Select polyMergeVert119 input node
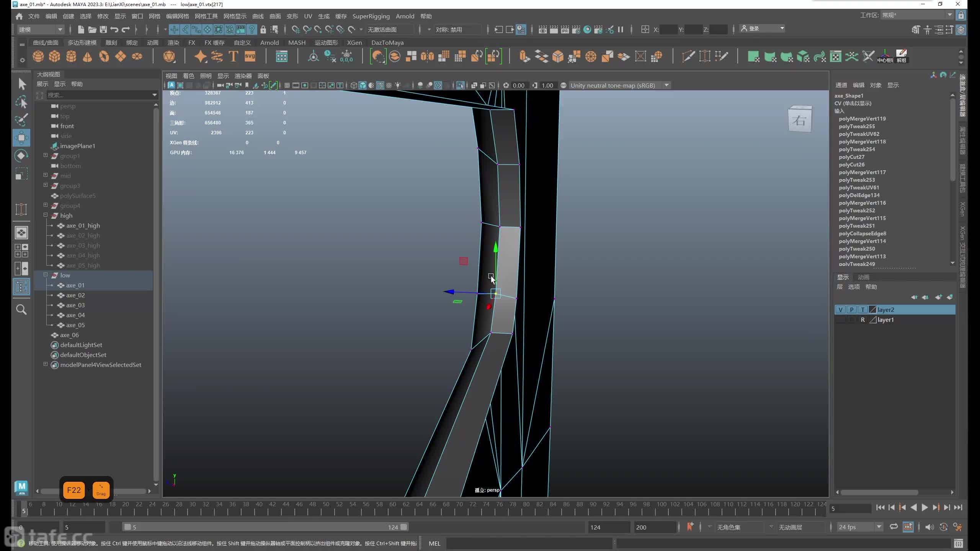The width and height of the screenshot is (980, 551). (862, 119)
